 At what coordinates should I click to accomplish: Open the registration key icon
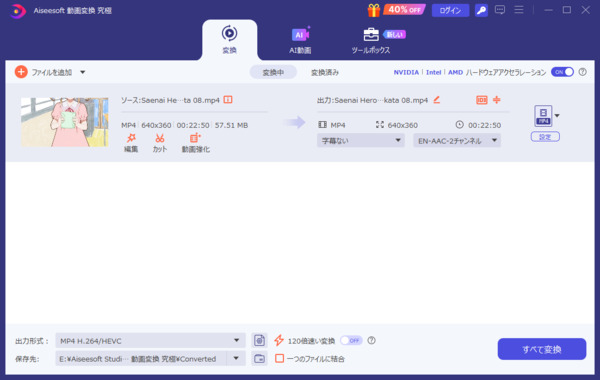pos(481,10)
